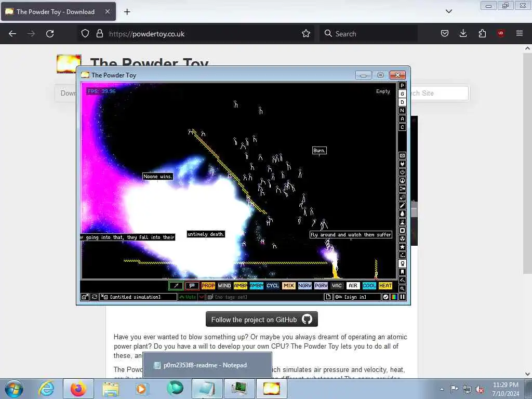Select the red-bordered sign tool
532x399 pixels.
192,286
